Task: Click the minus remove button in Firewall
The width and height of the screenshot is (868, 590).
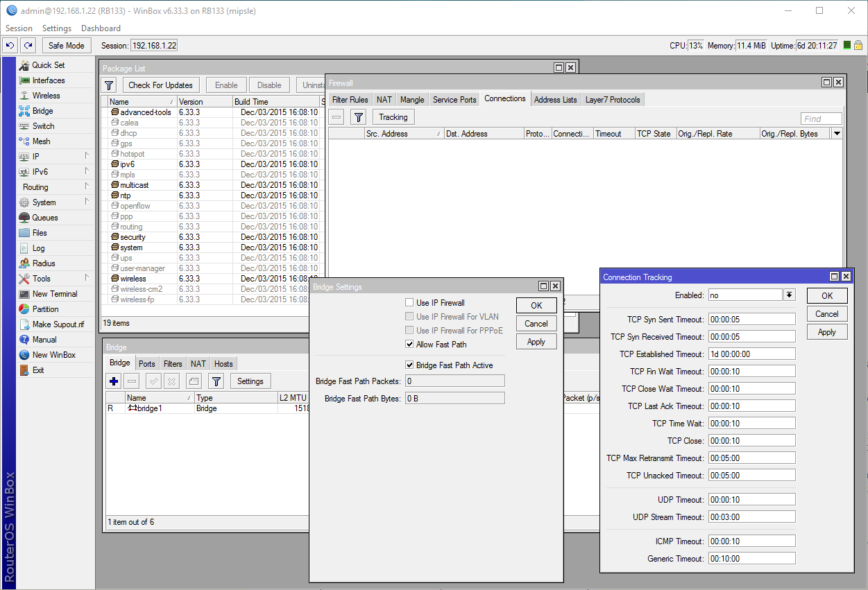Action: click(337, 117)
